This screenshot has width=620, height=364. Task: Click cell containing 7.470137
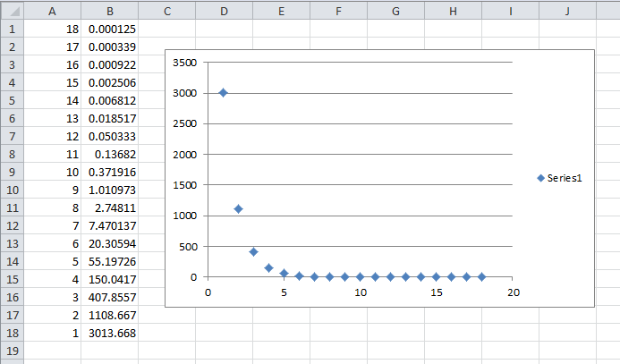point(109,225)
